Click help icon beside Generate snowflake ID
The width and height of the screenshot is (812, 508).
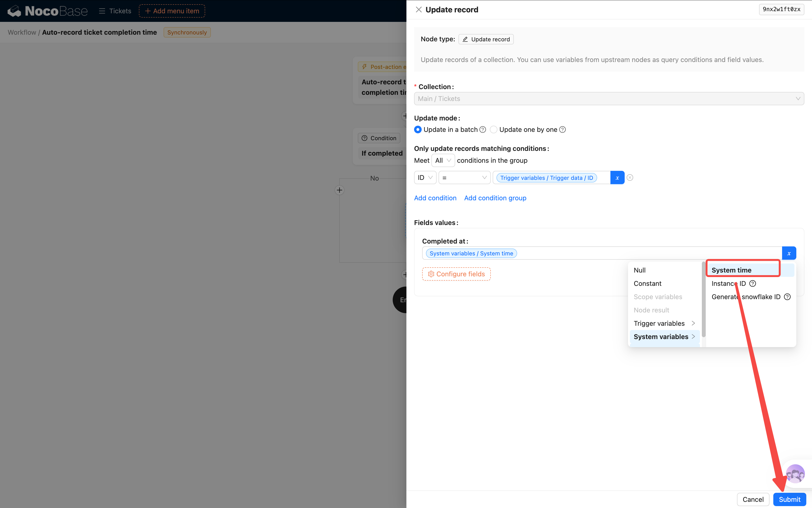787,297
